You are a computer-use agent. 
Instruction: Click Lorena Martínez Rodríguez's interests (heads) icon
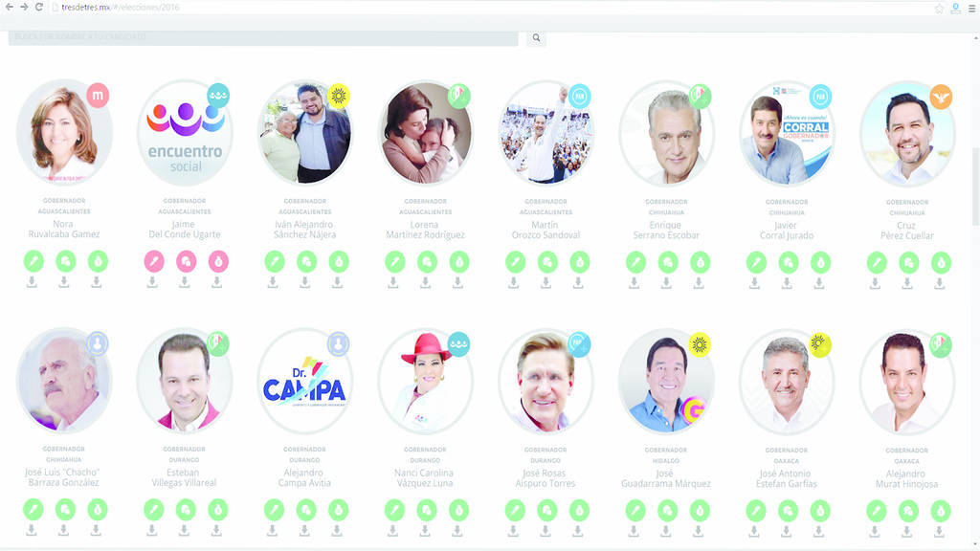[427, 262]
